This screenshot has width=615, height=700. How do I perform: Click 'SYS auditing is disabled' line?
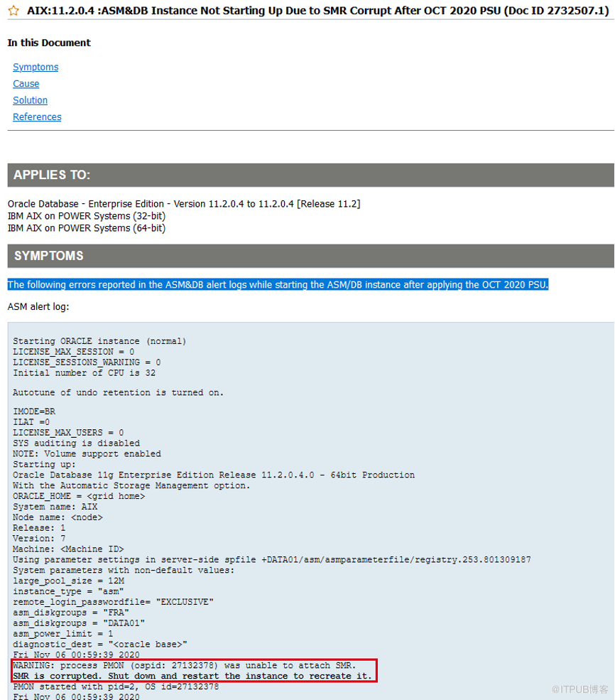pos(76,443)
